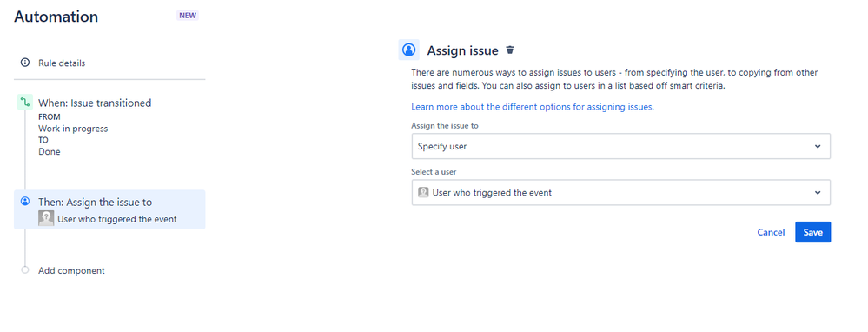Select When: Issue transitioned trigger
868x332 pixels.
point(95,103)
